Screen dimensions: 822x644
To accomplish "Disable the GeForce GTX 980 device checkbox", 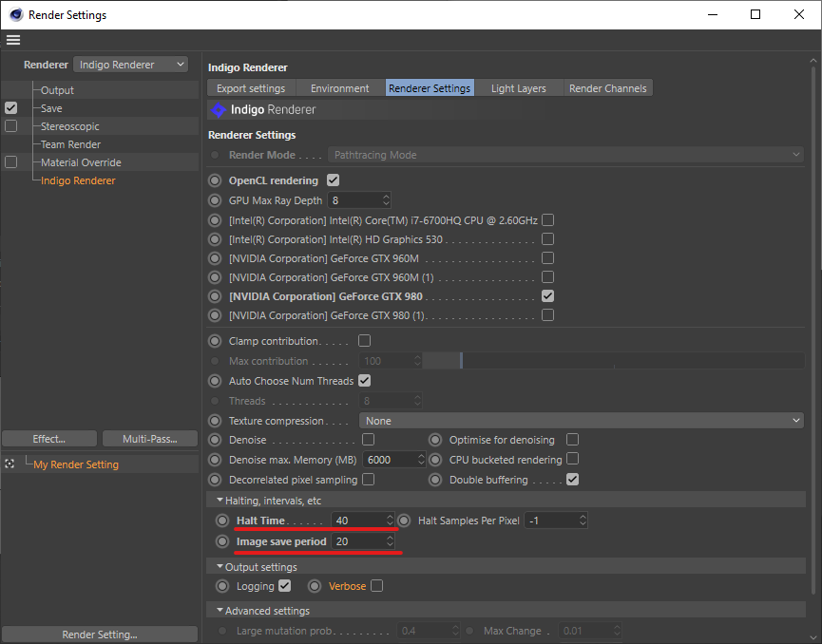I will click(x=547, y=296).
